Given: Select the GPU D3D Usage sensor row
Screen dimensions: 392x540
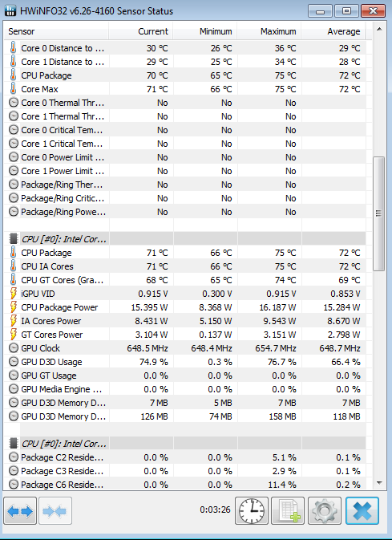Looking at the screenshot, I should (x=185, y=362).
